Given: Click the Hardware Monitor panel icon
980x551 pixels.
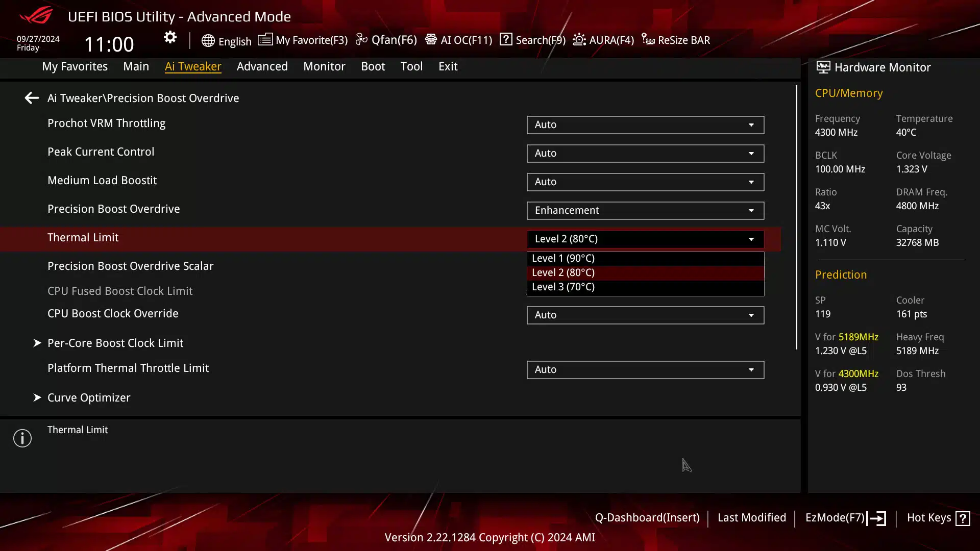Looking at the screenshot, I should [823, 67].
